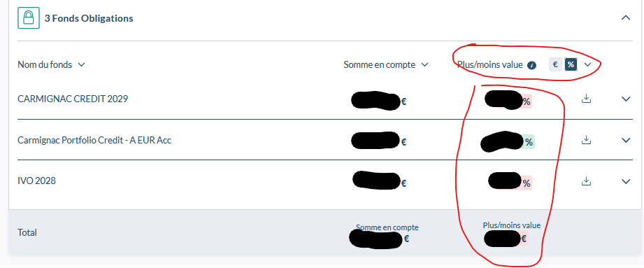Sort the list by Nom du fonds
This screenshot has width=644, height=268.
(51, 64)
